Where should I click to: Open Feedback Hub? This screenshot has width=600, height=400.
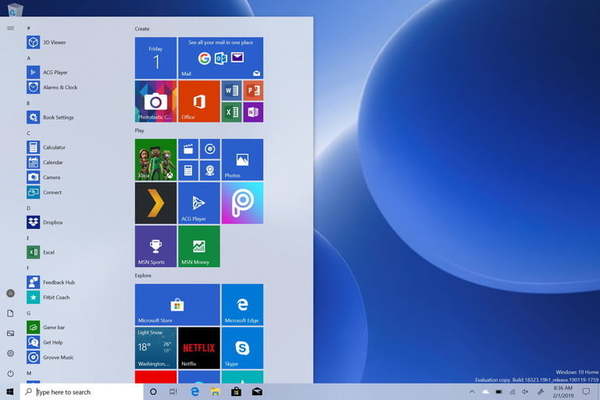pos(51,282)
